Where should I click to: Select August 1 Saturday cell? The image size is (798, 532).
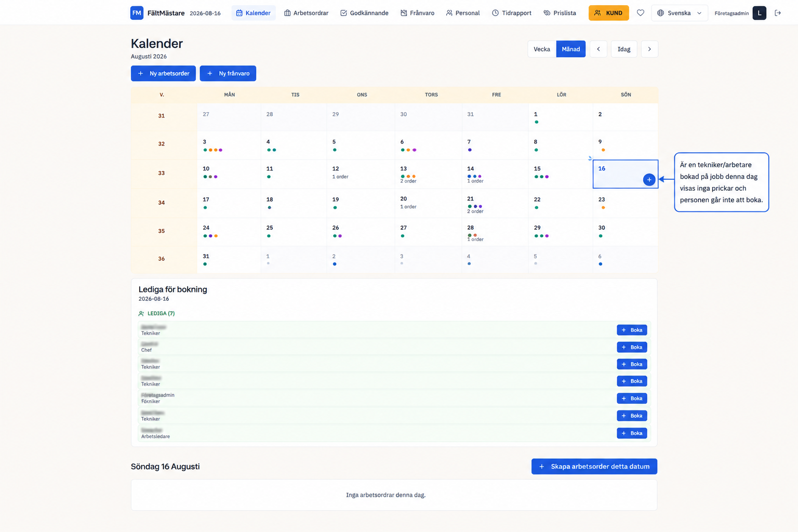point(560,117)
